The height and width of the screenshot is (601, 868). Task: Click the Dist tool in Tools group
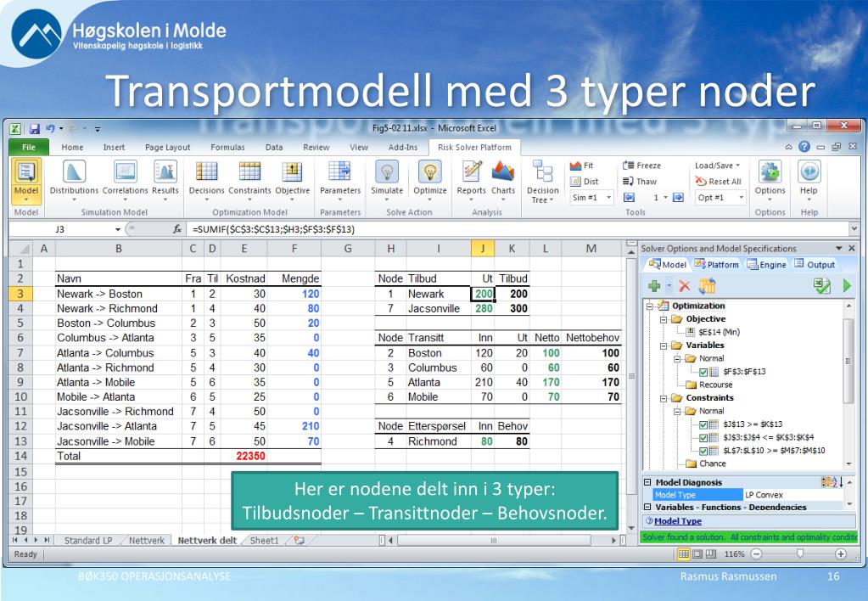point(584,181)
